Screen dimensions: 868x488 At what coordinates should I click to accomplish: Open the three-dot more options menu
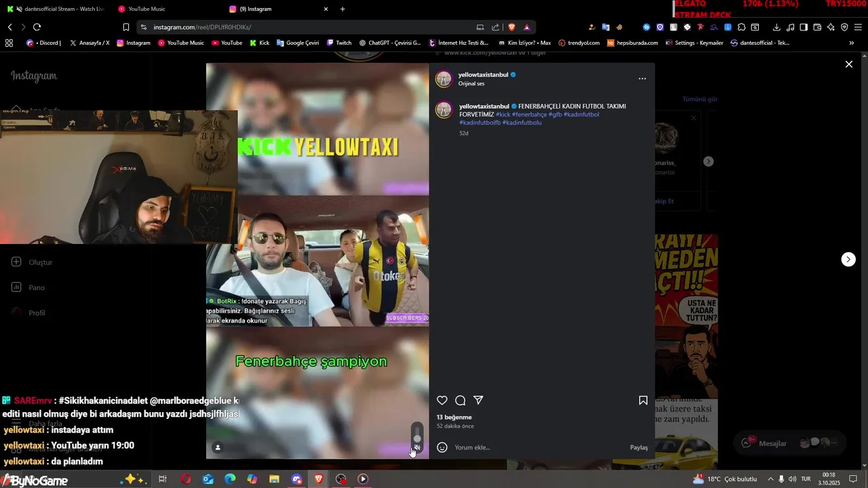(642, 79)
